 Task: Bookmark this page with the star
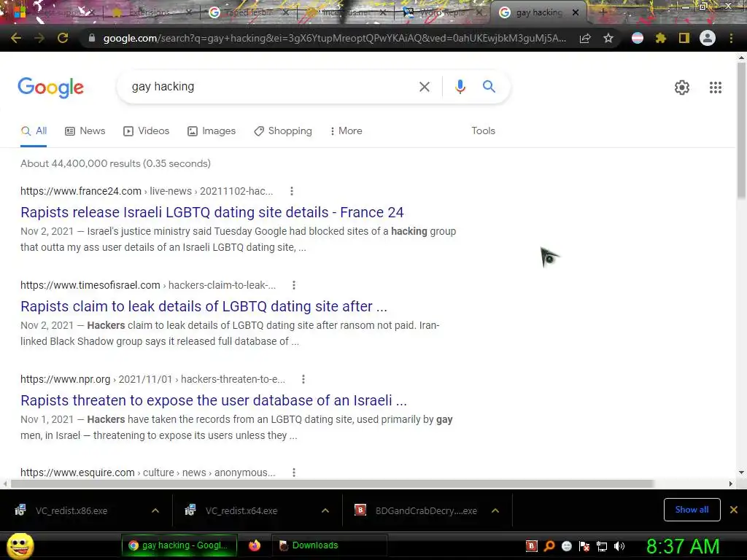[608, 38]
